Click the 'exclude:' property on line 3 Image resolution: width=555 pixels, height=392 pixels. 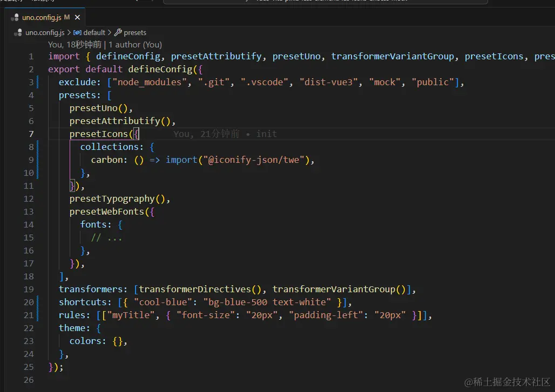(x=80, y=82)
